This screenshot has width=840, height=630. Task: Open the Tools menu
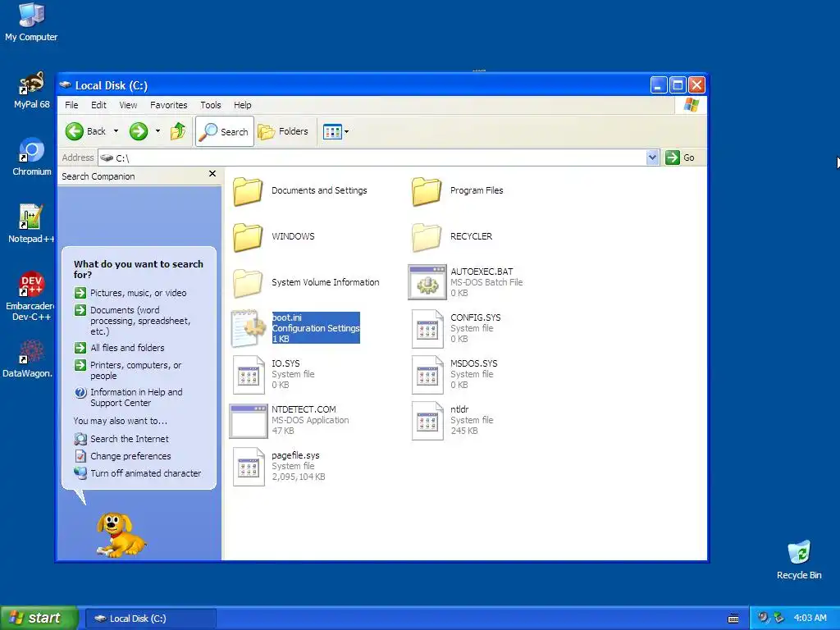[211, 105]
